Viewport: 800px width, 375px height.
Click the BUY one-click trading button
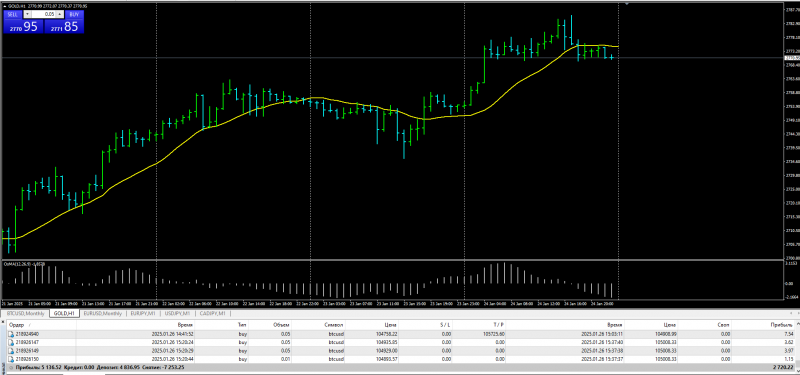(74, 14)
